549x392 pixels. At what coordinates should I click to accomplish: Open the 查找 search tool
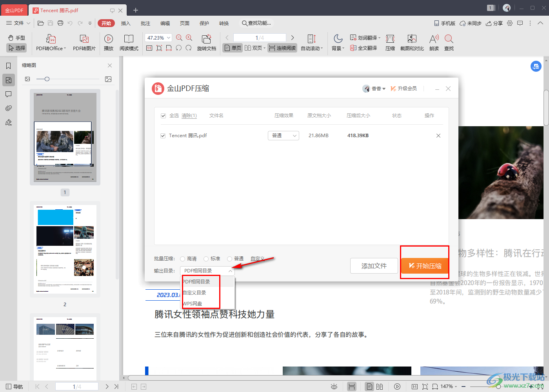click(x=449, y=43)
